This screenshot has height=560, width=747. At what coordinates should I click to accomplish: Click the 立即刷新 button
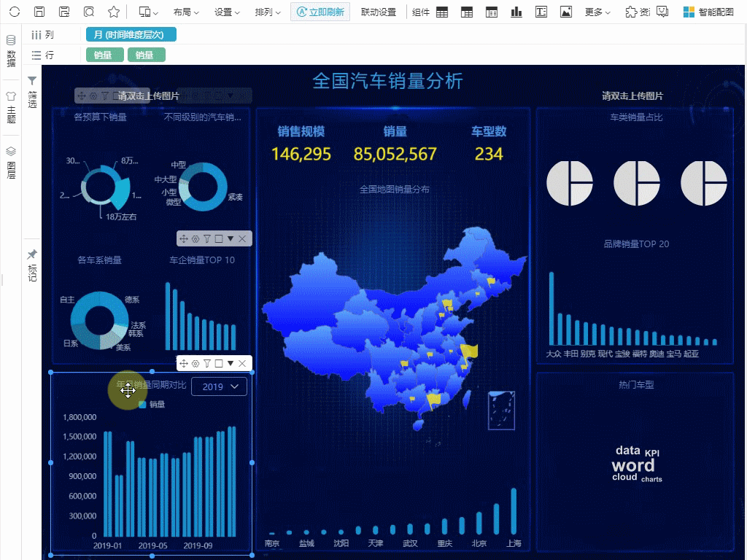pos(320,12)
